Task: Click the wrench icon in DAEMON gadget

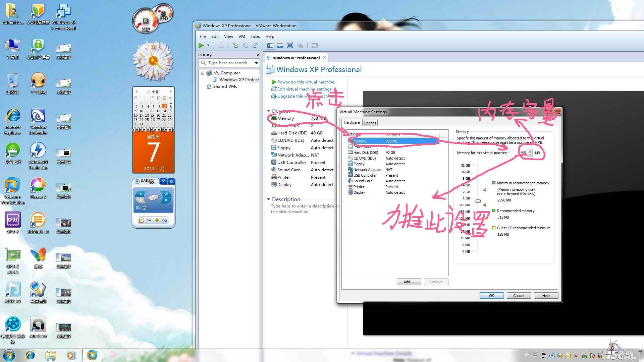Action: [x=166, y=194]
